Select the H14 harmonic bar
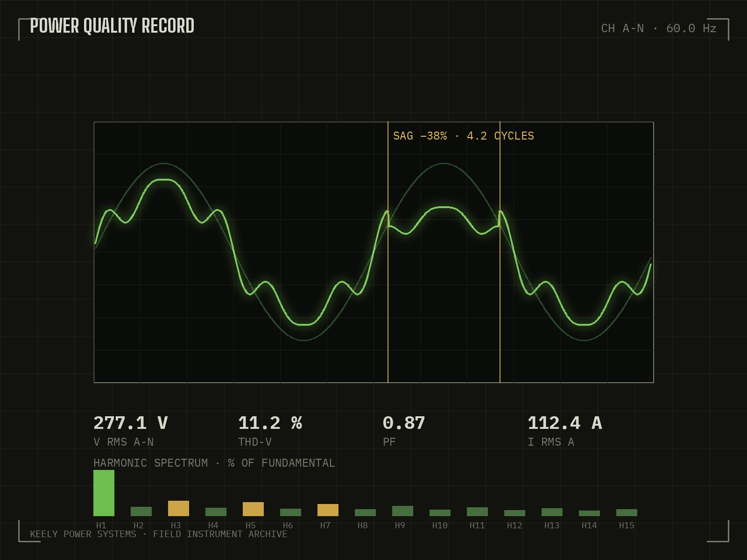747x560 pixels. (589, 513)
